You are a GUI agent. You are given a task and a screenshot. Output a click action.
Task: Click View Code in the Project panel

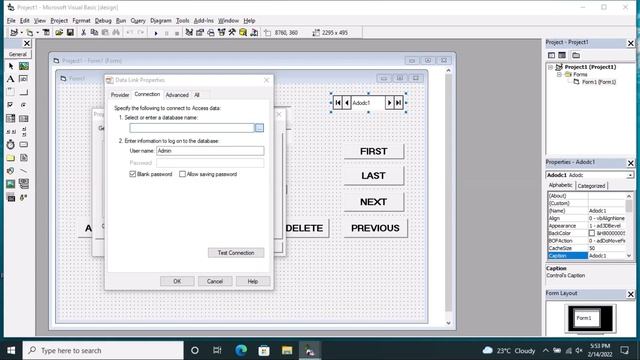pos(551,55)
